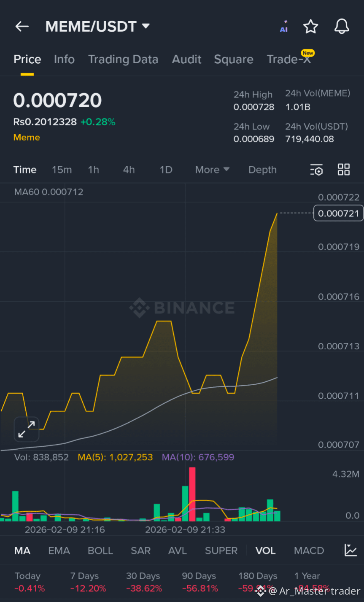Viewport: 364px width, 602px height.
Task: Open the indicator chart icon after MACD
Action: (351, 550)
